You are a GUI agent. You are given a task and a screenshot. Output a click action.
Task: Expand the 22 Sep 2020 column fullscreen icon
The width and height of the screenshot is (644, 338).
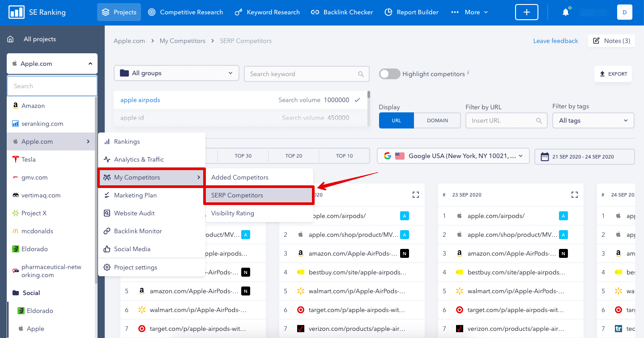[416, 195]
